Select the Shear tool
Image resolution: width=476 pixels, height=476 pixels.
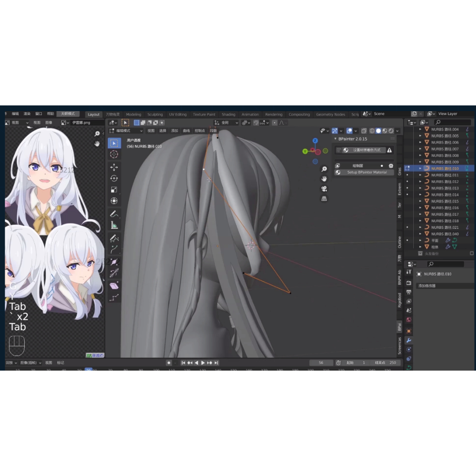pos(114,286)
